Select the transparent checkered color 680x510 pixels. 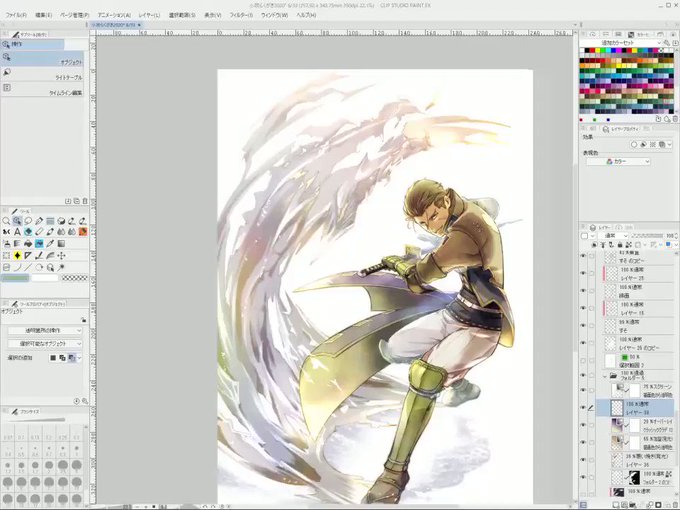coord(75,278)
